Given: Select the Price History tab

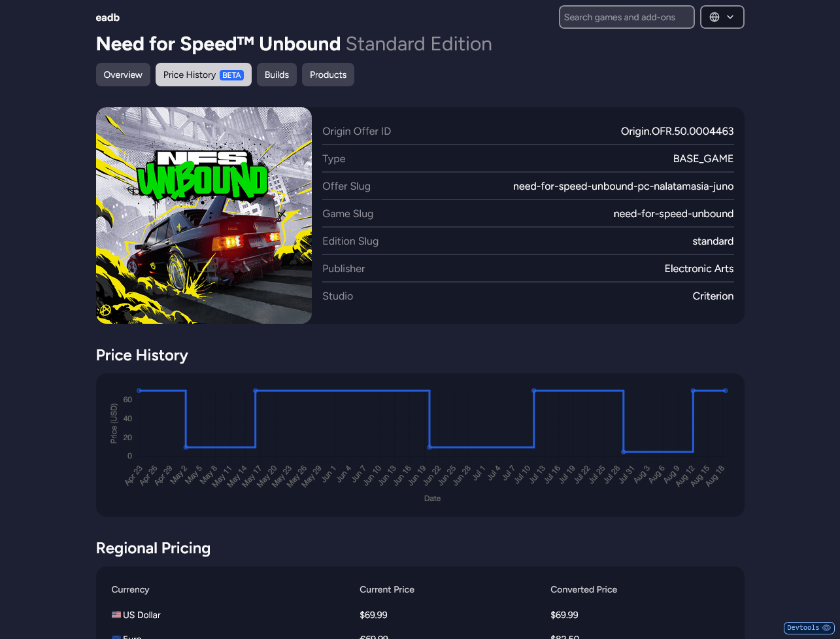Looking at the screenshot, I should click(190, 75).
